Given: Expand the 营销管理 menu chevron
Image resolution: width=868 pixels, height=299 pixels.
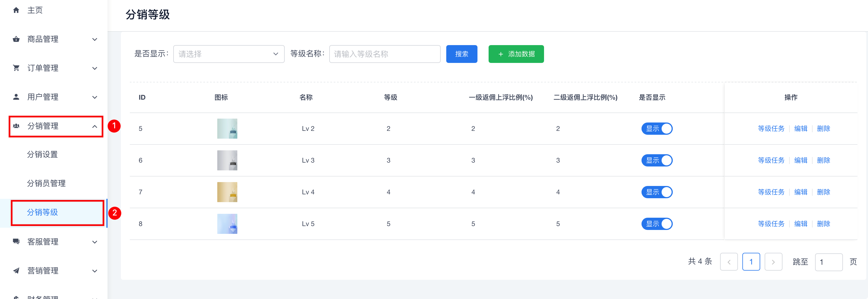Looking at the screenshot, I should tap(95, 271).
